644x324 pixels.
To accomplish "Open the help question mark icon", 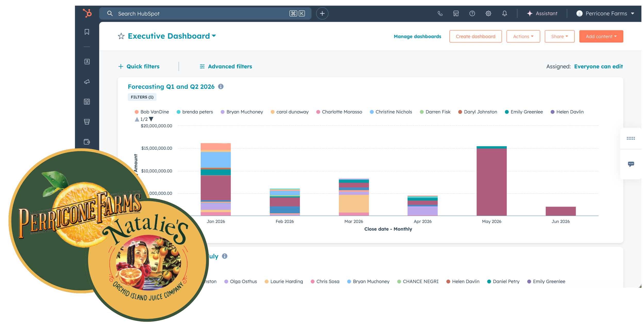I will pyautogui.click(x=472, y=13).
